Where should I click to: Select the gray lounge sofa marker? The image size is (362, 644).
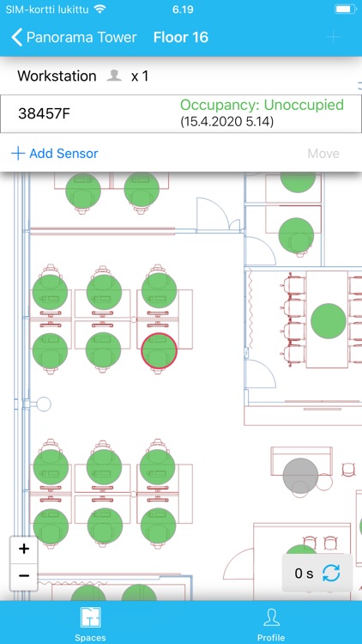301,476
